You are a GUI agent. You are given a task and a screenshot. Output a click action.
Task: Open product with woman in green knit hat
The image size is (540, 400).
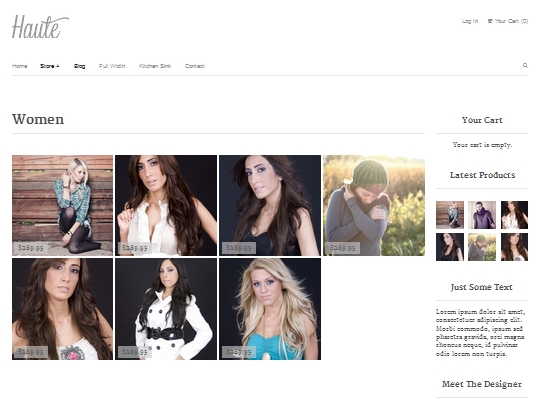click(374, 205)
